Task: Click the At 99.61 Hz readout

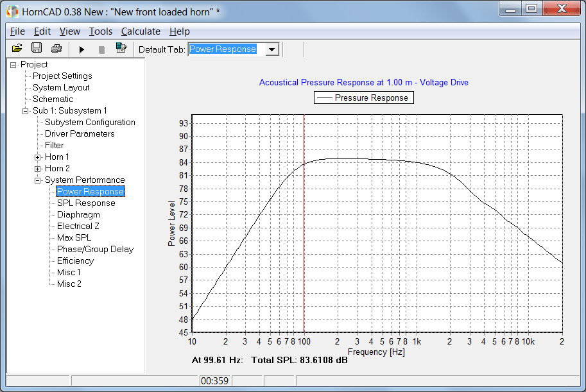Action: tap(217, 360)
